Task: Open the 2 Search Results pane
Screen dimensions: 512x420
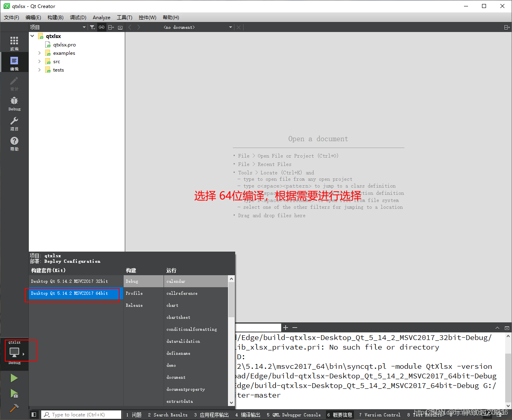Action: (168, 415)
